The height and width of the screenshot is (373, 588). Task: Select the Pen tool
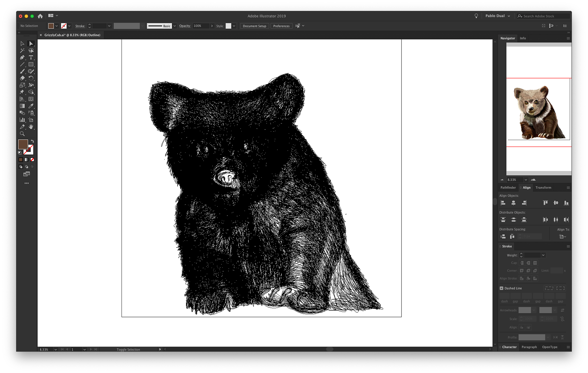click(22, 58)
